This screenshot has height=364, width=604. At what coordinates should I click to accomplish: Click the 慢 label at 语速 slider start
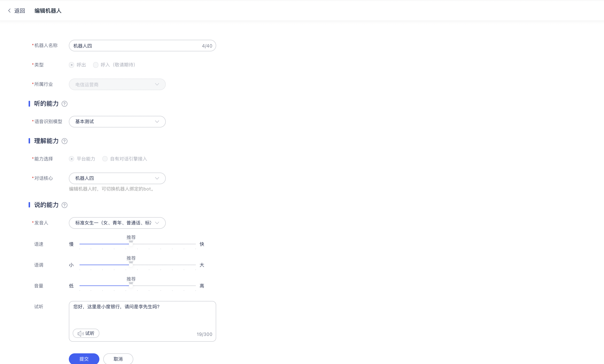tap(71, 244)
